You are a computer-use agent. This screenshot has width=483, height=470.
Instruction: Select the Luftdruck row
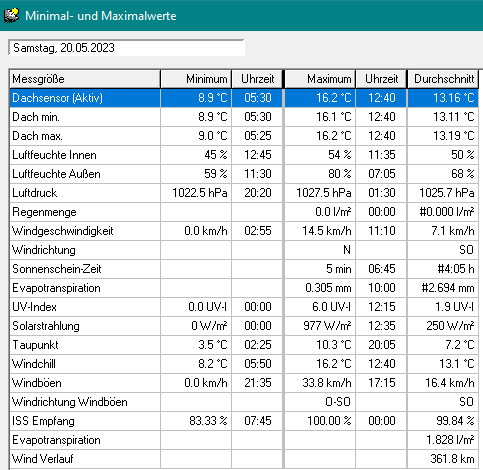pos(244,193)
